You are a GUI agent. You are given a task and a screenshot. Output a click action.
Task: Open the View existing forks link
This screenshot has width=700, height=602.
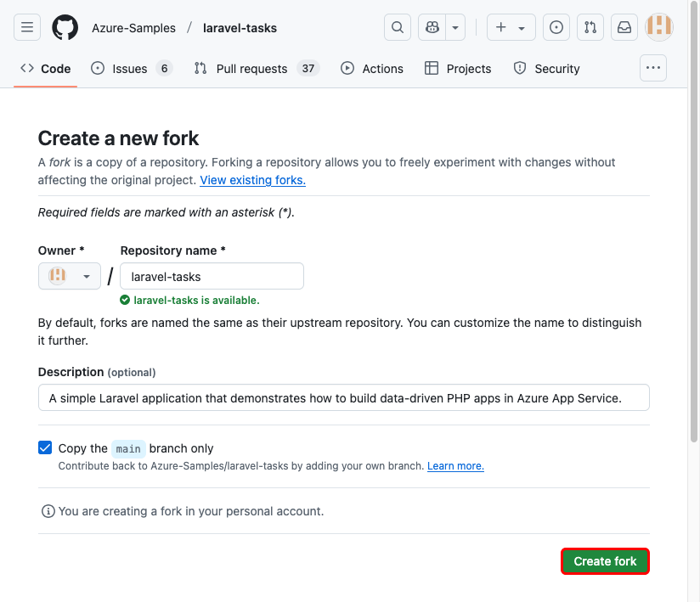[x=252, y=180]
